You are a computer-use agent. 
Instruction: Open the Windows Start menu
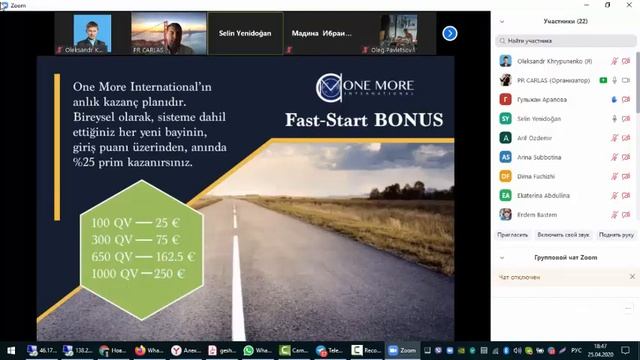coord(11,350)
